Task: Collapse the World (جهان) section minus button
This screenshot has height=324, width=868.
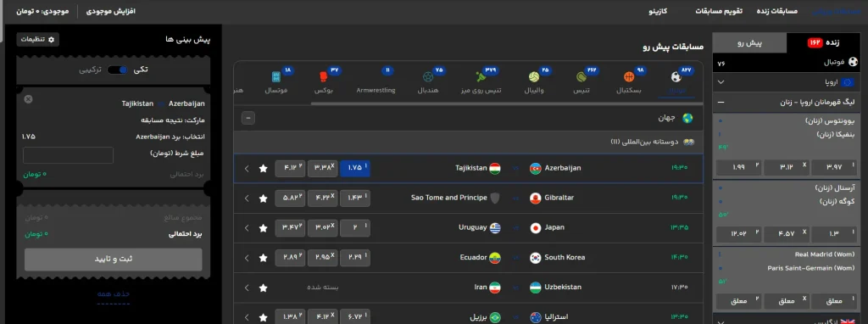Action: coord(248,118)
